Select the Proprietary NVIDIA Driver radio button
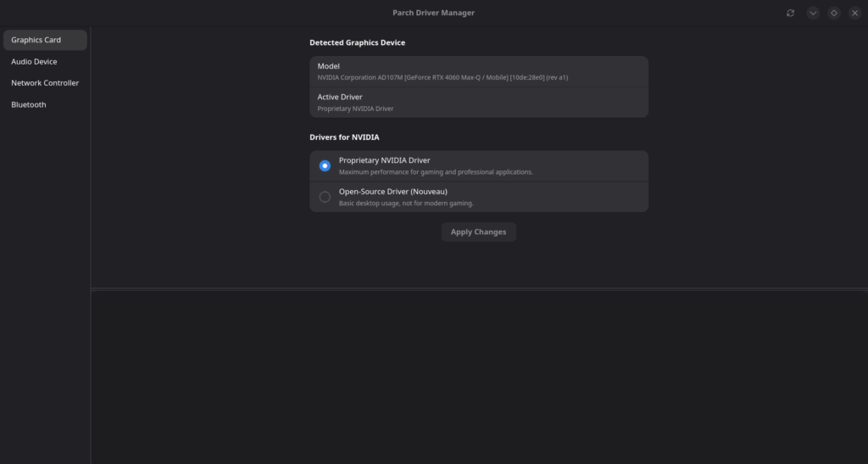 click(x=325, y=166)
